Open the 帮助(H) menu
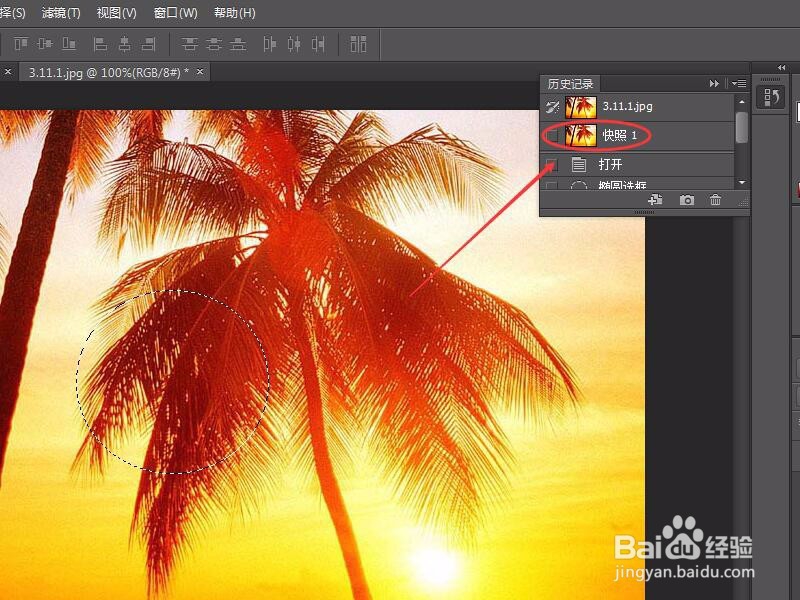Image resolution: width=800 pixels, height=600 pixels. coord(235,13)
